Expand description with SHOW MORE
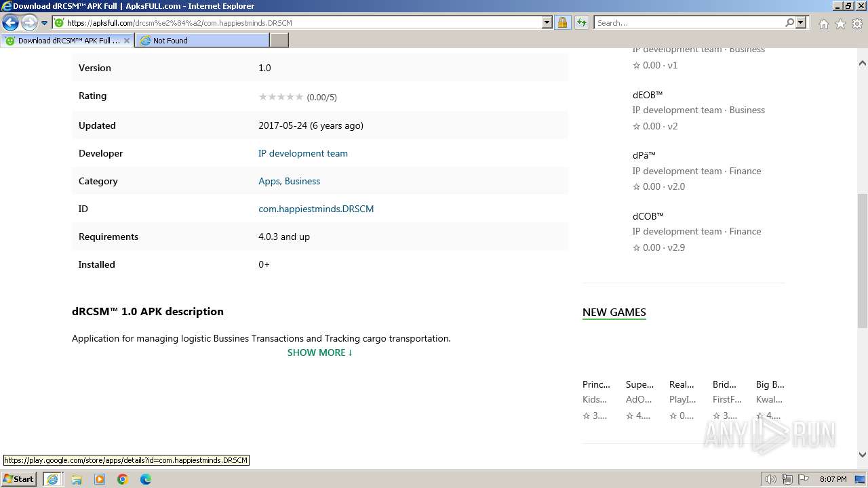 320,352
